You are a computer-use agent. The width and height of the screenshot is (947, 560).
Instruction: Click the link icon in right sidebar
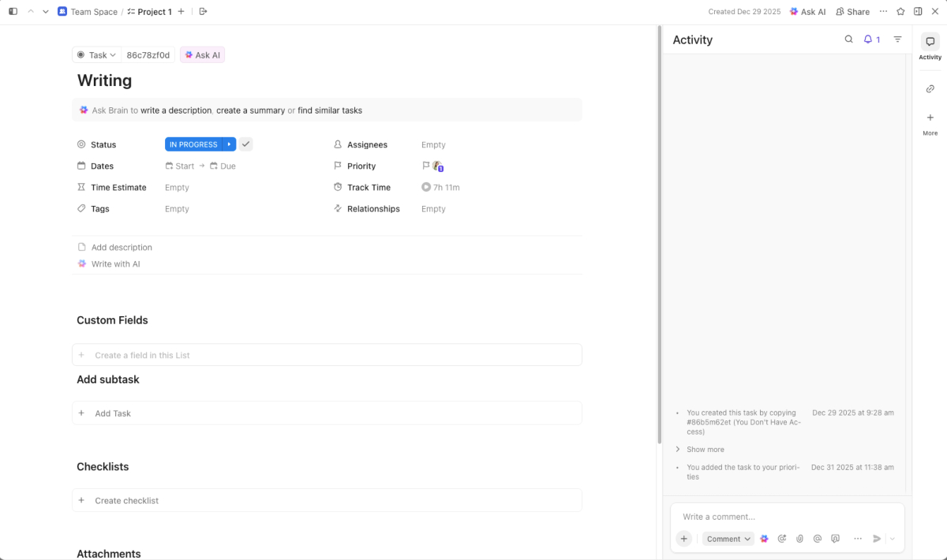[x=930, y=88]
